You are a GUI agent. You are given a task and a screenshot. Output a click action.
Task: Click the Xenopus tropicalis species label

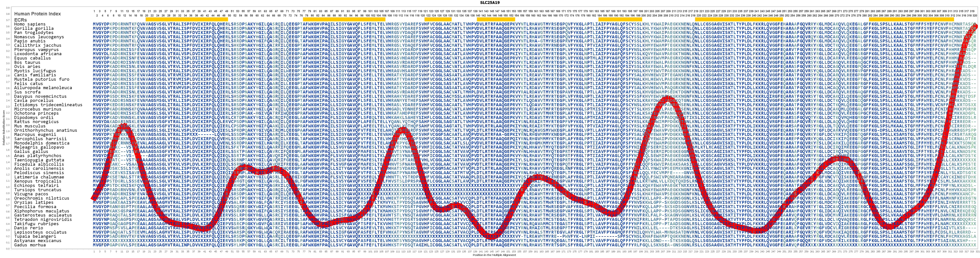tap(38, 181)
